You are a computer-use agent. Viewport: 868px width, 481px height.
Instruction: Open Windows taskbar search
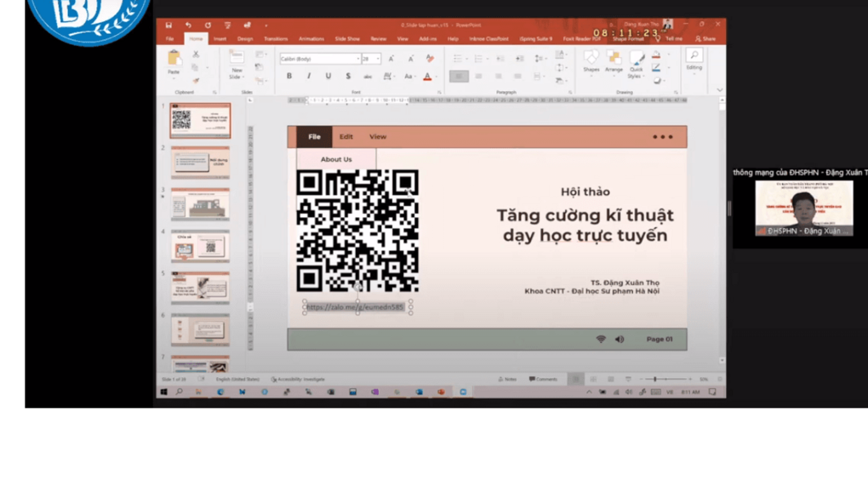(x=180, y=392)
